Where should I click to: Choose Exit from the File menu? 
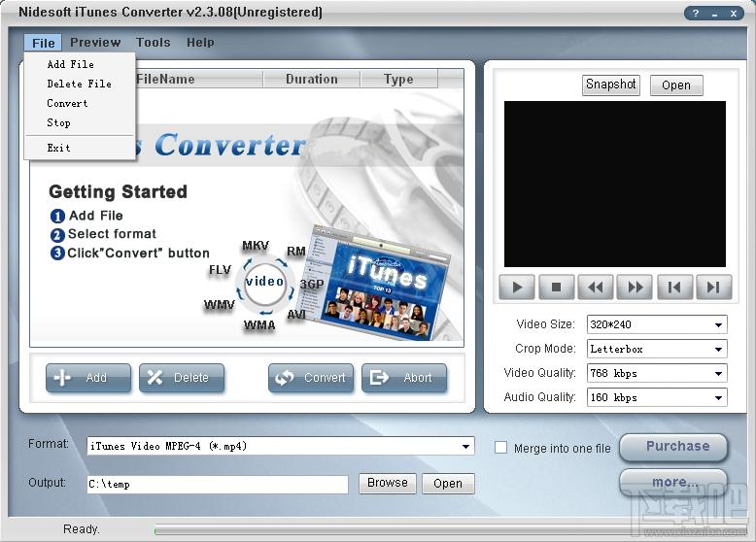[80, 148]
